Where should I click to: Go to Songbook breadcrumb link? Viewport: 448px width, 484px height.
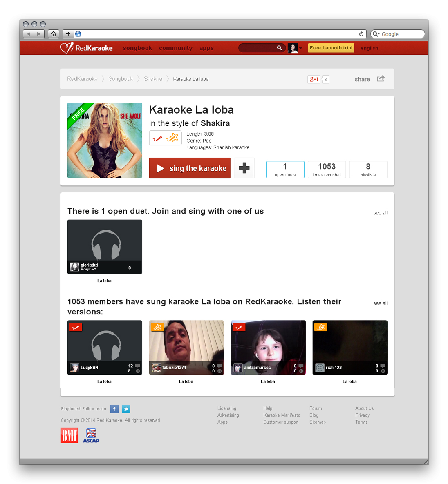click(x=121, y=79)
